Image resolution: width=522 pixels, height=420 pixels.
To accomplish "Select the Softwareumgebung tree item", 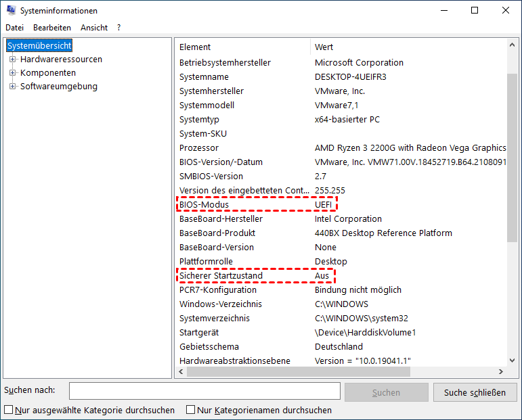I will (x=59, y=87).
